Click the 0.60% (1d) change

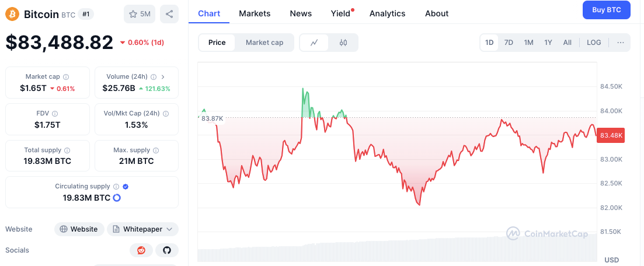142,43
